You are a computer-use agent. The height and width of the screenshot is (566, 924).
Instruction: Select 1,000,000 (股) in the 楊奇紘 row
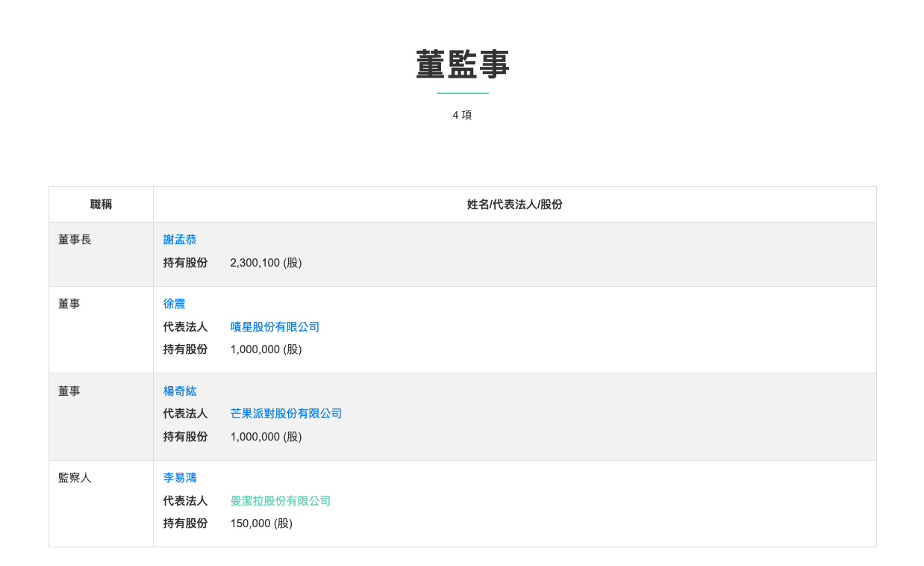point(266,437)
